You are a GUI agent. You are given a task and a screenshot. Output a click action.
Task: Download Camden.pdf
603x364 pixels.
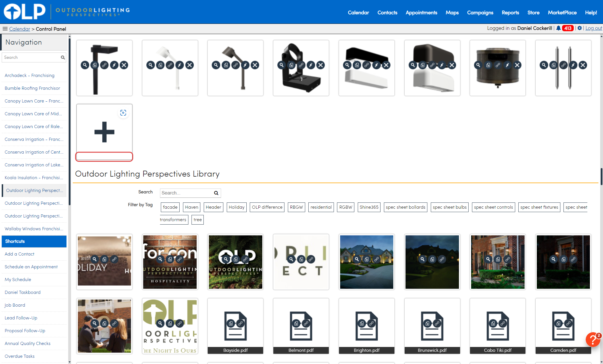coord(559,323)
